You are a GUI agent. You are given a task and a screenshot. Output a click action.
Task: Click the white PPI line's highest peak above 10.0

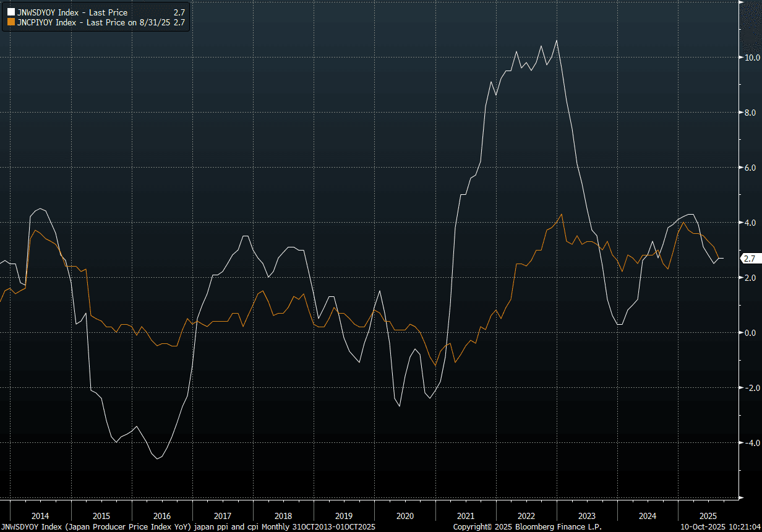(x=557, y=41)
